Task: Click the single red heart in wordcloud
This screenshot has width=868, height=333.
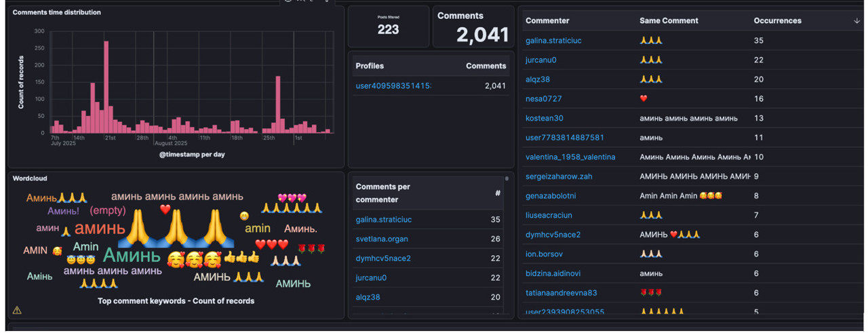Action: pos(165,210)
